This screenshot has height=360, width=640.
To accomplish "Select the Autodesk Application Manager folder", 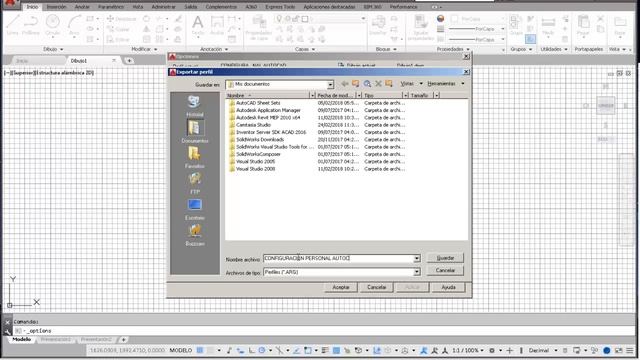I will click(264, 110).
